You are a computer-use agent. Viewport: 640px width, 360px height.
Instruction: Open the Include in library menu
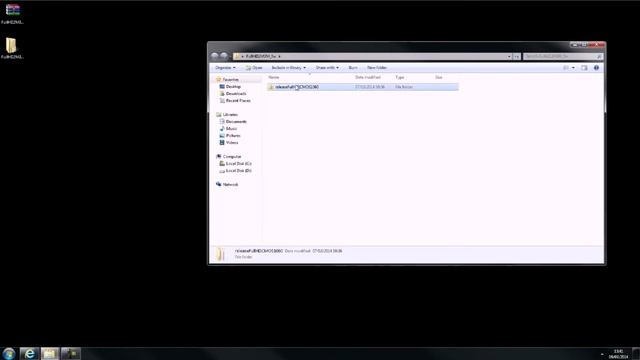[289, 68]
